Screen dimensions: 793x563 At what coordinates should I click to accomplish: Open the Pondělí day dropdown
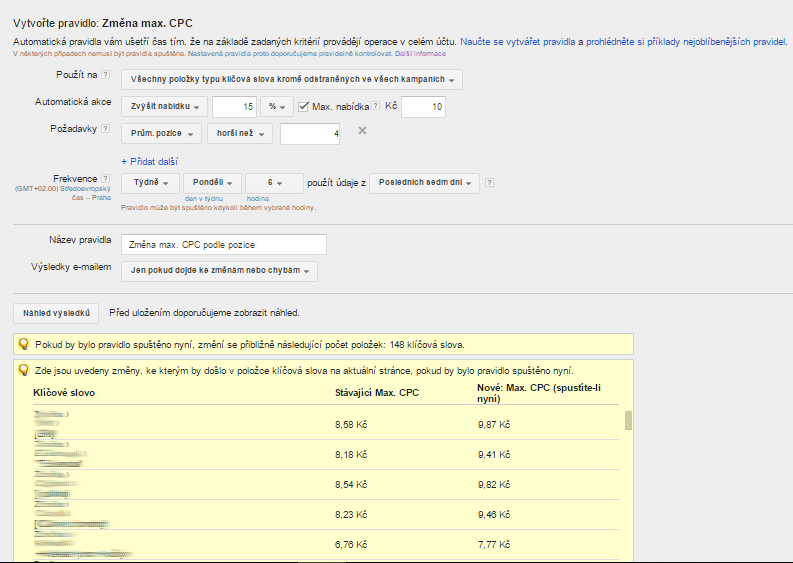coord(212,183)
